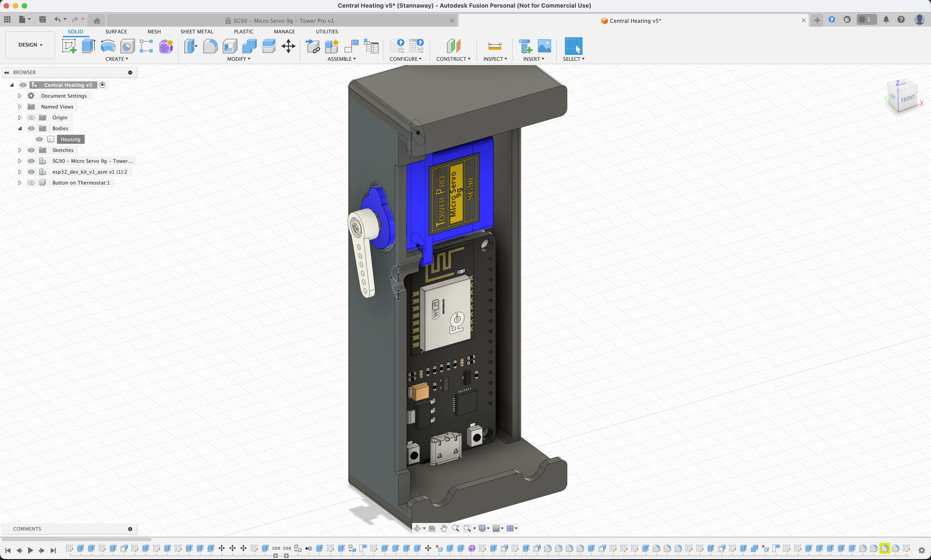The height and width of the screenshot is (560, 931).
Task: Open the CONSTRUCT menu
Action: 453,59
